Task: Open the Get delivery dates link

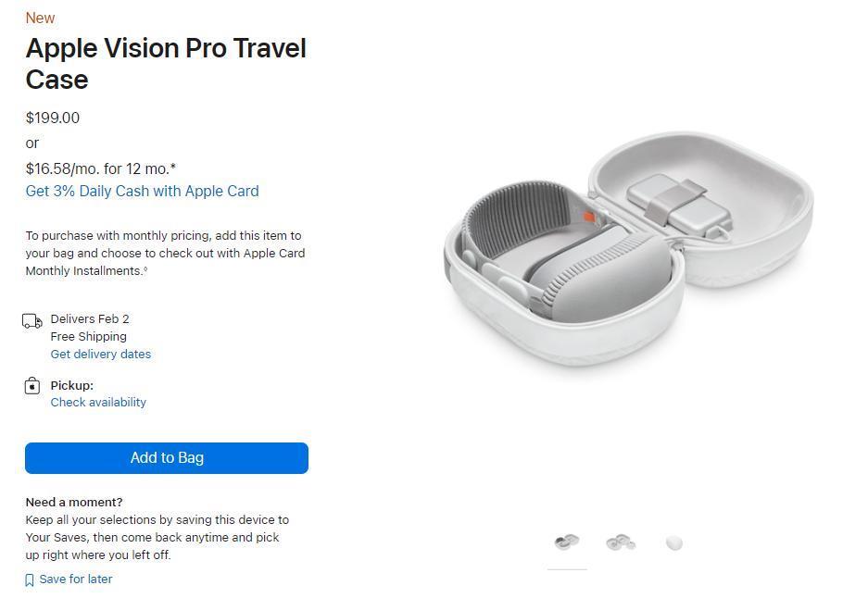Action: (100, 354)
